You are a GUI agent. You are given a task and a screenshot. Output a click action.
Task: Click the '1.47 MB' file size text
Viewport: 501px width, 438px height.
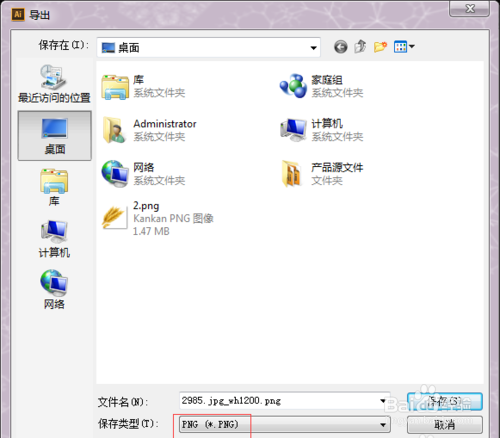coord(151,231)
